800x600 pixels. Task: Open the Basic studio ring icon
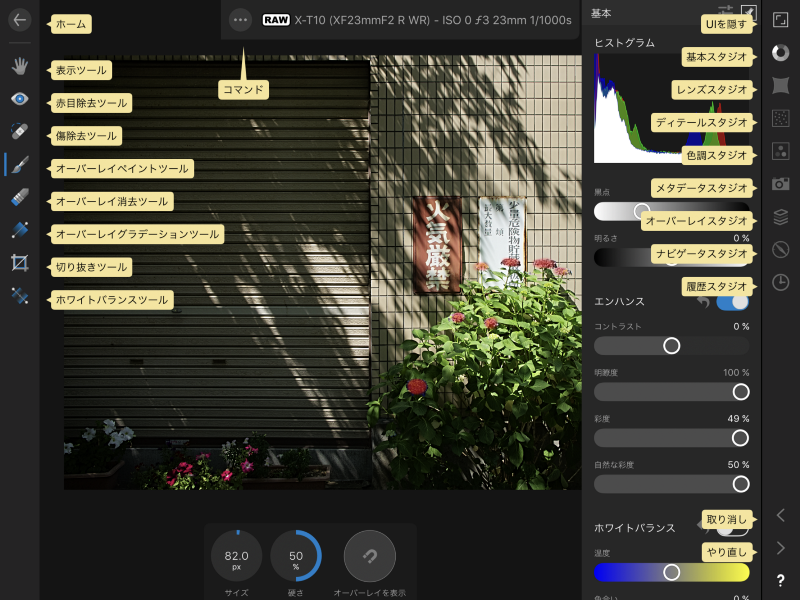(781, 53)
